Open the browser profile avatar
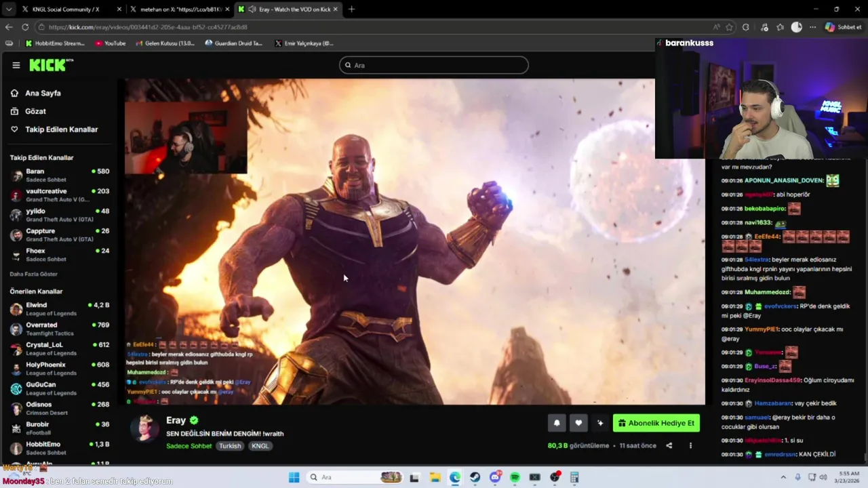Screen dimensions: 868x488 [797, 27]
